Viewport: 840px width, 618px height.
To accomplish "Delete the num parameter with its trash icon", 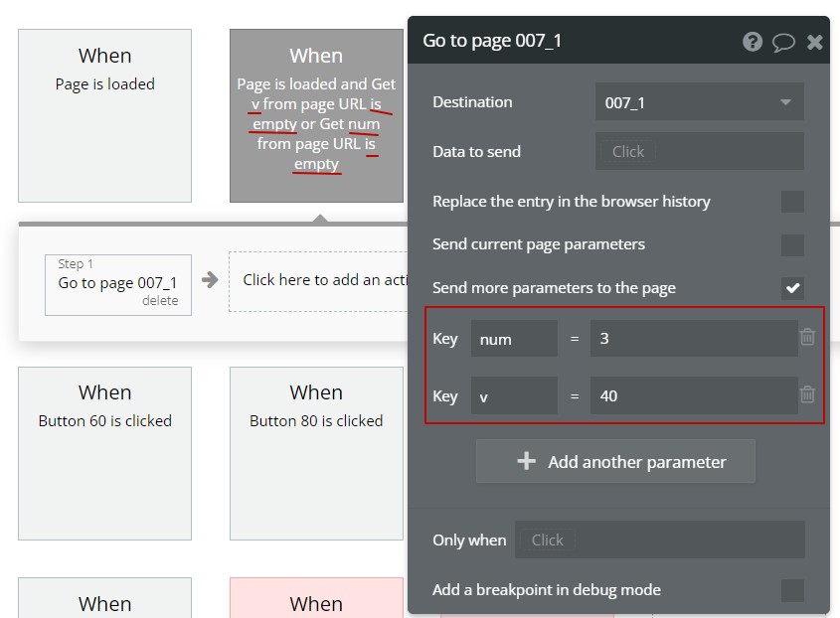I will point(807,337).
